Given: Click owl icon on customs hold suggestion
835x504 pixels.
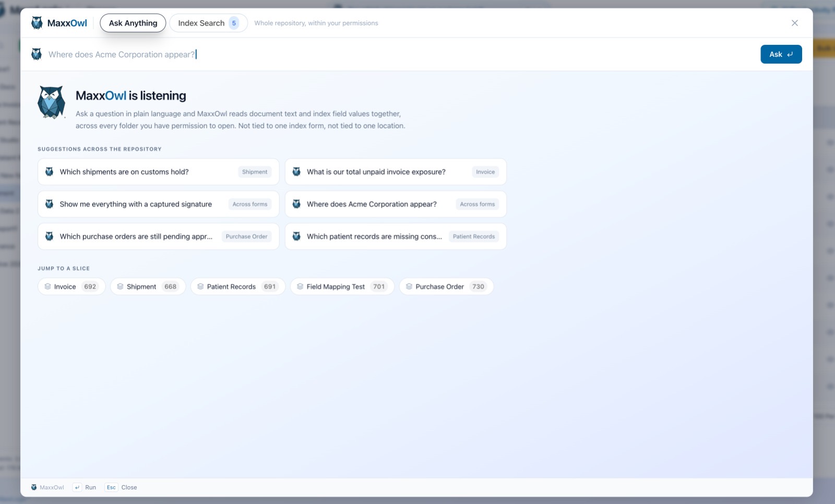Looking at the screenshot, I should coord(49,172).
